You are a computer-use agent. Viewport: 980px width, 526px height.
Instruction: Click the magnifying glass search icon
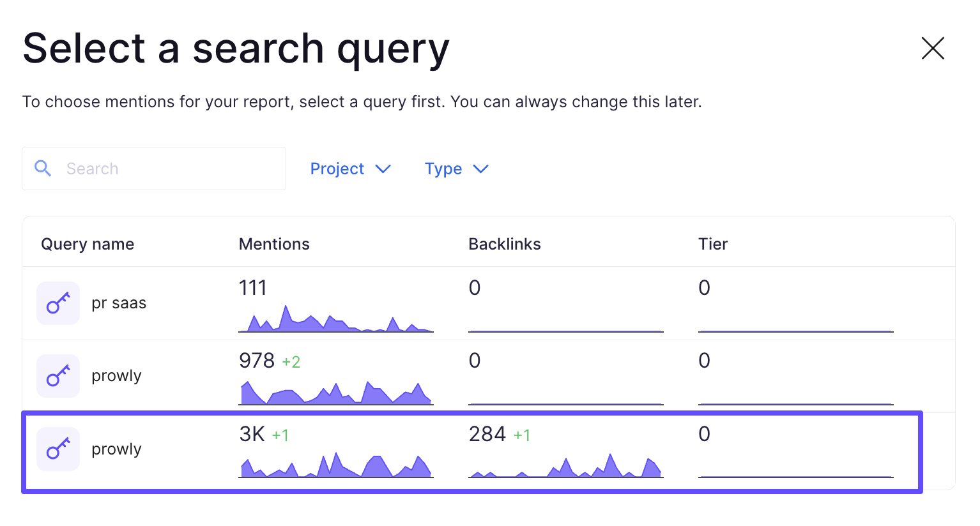click(43, 168)
